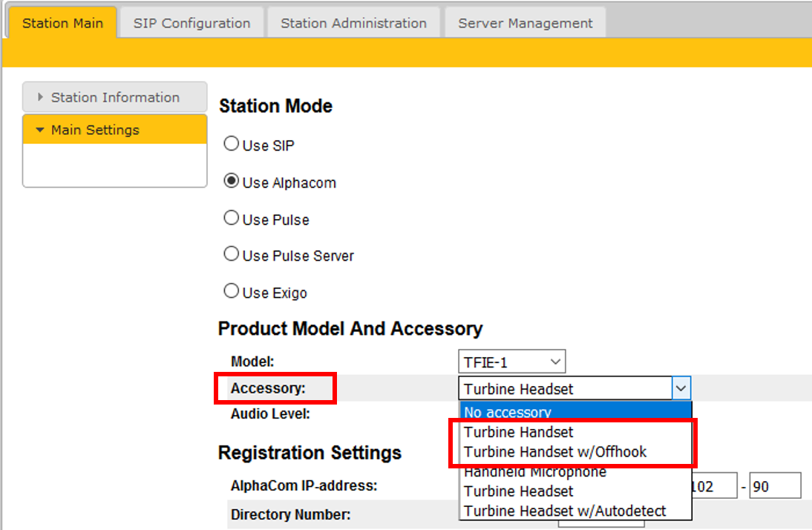The height and width of the screenshot is (530, 812).
Task: Enable the Use Pulse option
Action: click(x=232, y=218)
